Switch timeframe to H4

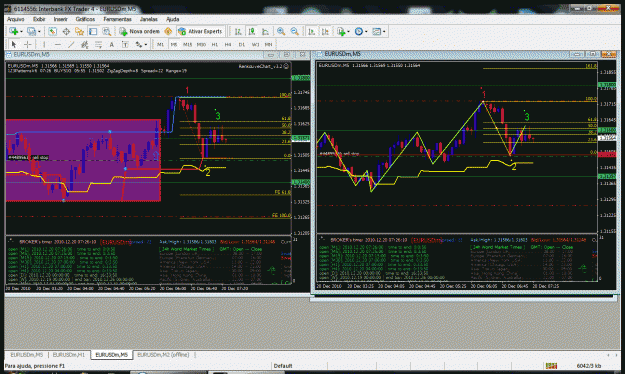click(228, 44)
